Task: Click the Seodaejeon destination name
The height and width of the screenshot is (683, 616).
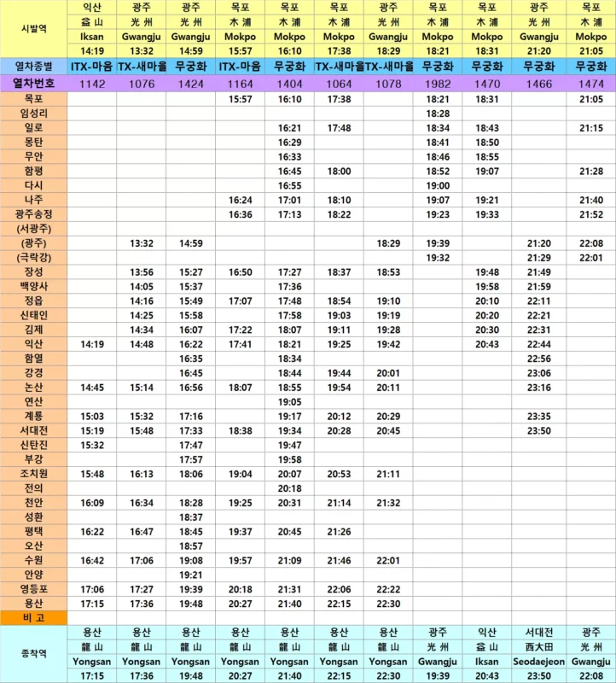Action: 539,662
